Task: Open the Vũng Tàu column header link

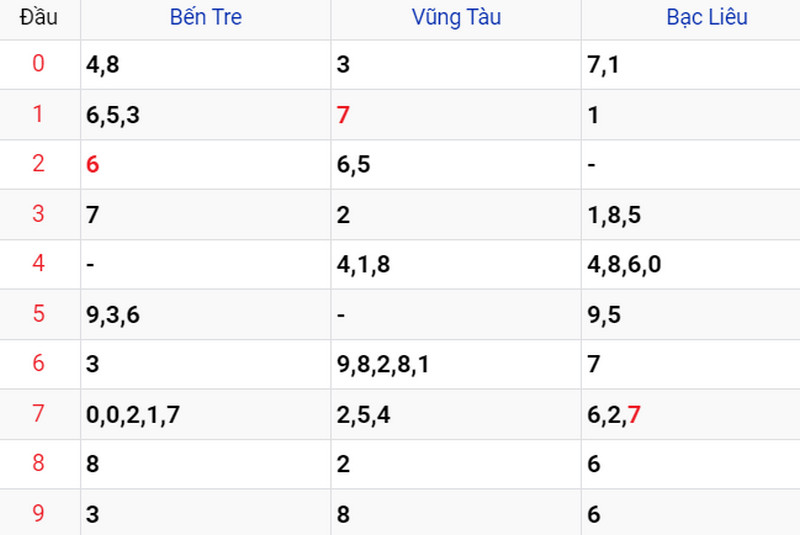Action: click(456, 17)
